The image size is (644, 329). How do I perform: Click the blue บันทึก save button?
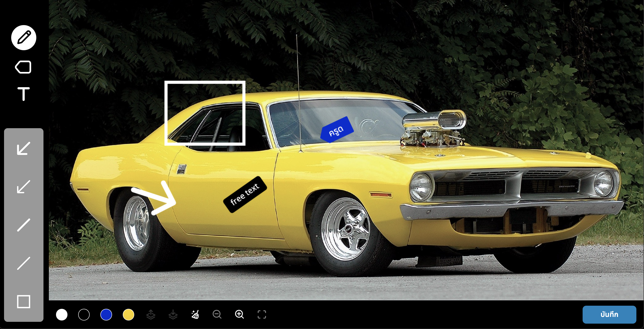click(x=609, y=314)
